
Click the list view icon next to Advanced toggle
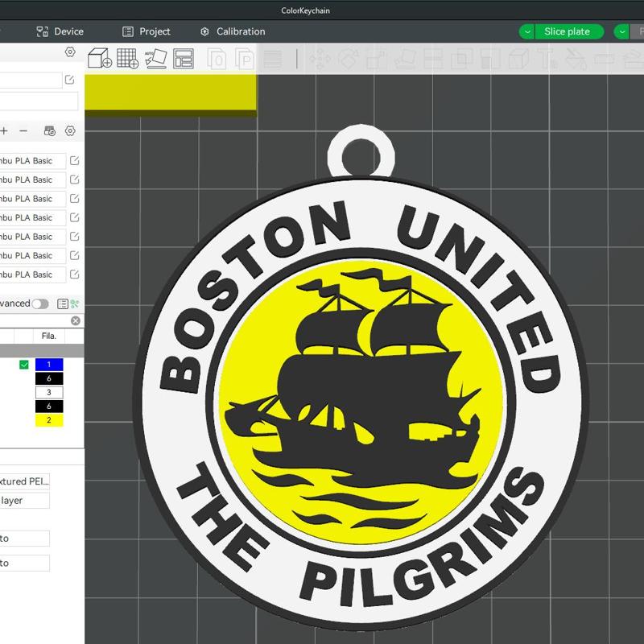pyautogui.click(x=63, y=303)
